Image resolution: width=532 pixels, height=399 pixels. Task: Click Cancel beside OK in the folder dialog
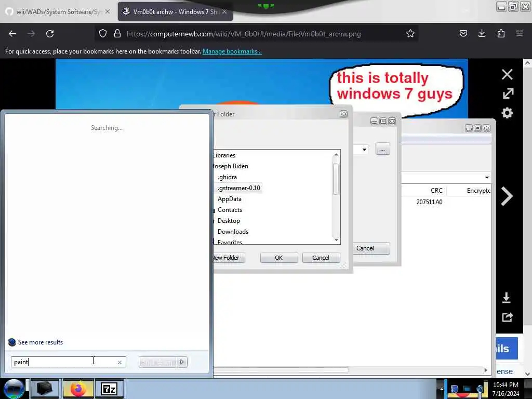click(x=321, y=258)
